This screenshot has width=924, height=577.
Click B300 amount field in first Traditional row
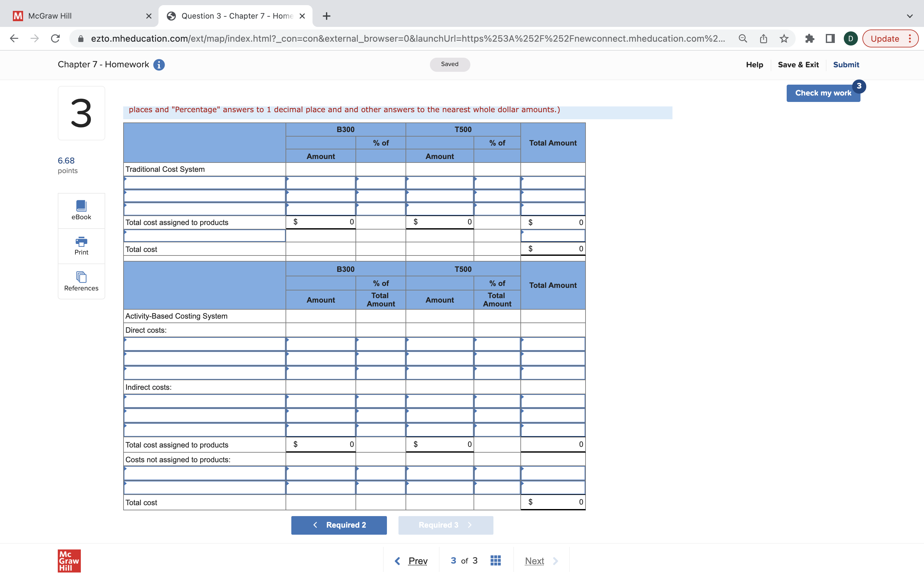(x=321, y=183)
